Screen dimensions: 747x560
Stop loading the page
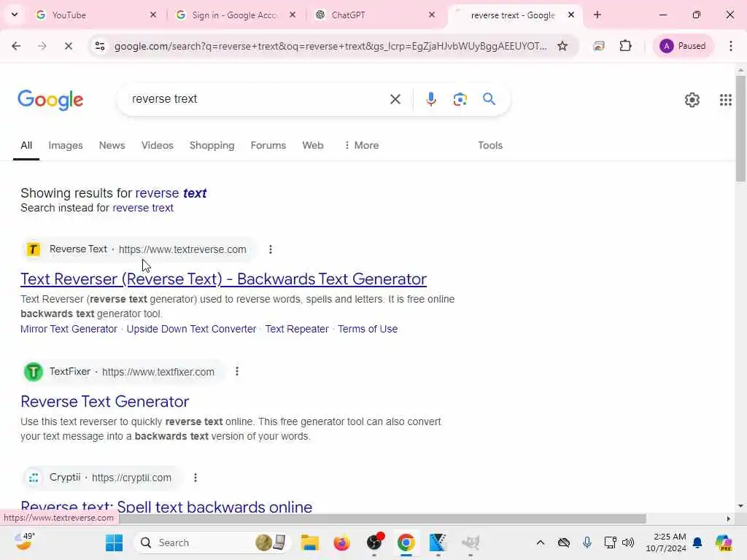coord(68,46)
